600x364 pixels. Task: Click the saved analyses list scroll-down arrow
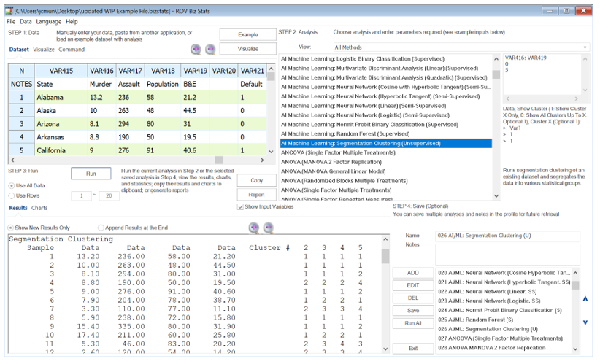point(575,349)
